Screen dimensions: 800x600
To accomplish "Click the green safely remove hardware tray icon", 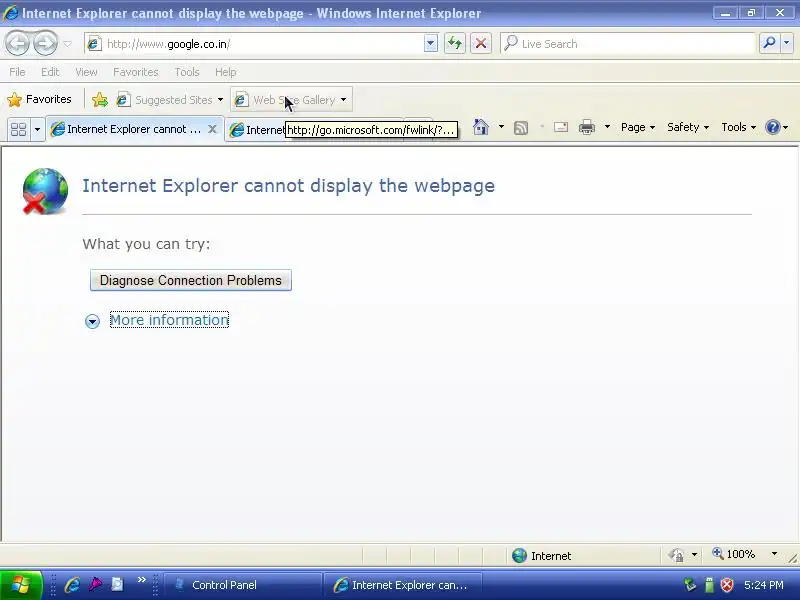I will pos(709,585).
